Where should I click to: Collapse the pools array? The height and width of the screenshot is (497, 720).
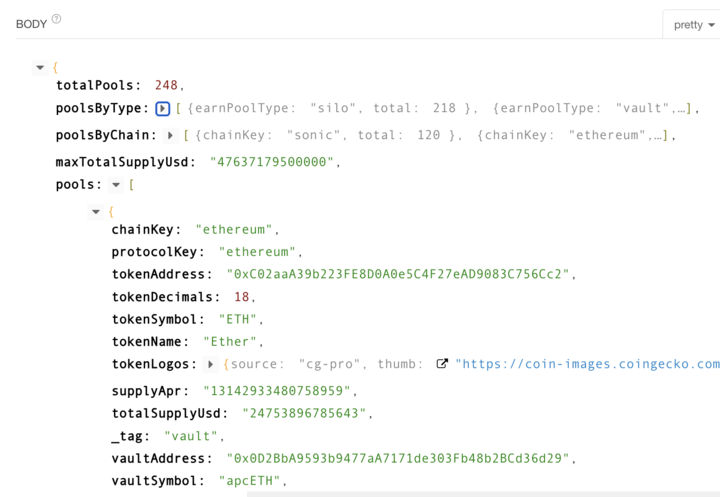pos(116,186)
